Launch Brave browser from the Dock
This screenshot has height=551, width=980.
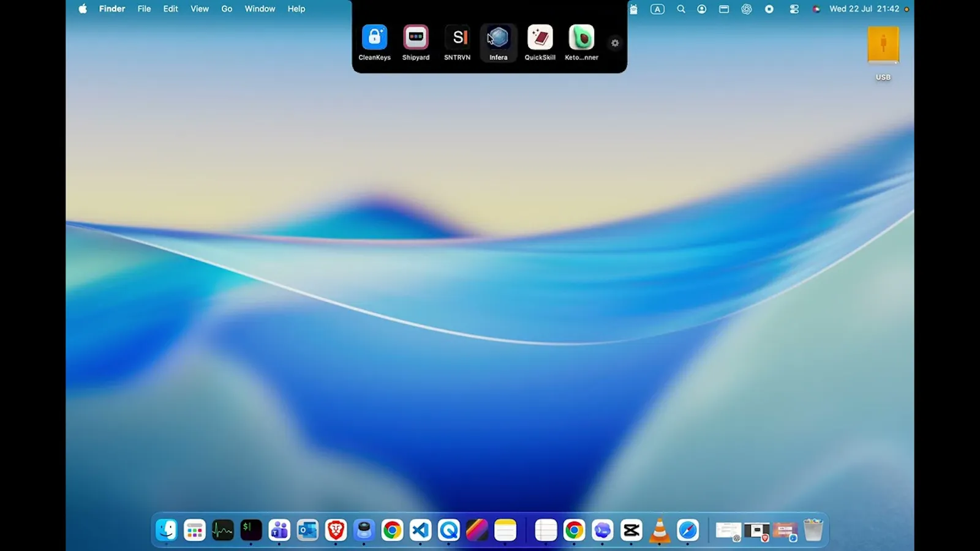click(336, 530)
